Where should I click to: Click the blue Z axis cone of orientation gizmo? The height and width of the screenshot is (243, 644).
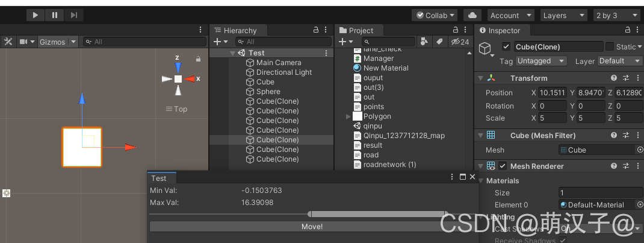[178, 68]
